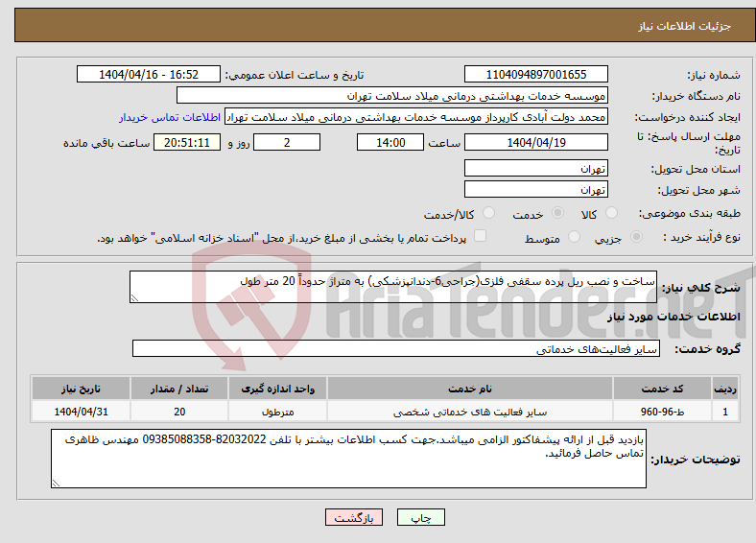Select the جزیی purchase type radio
The width and height of the screenshot is (756, 543).
pos(636,237)
